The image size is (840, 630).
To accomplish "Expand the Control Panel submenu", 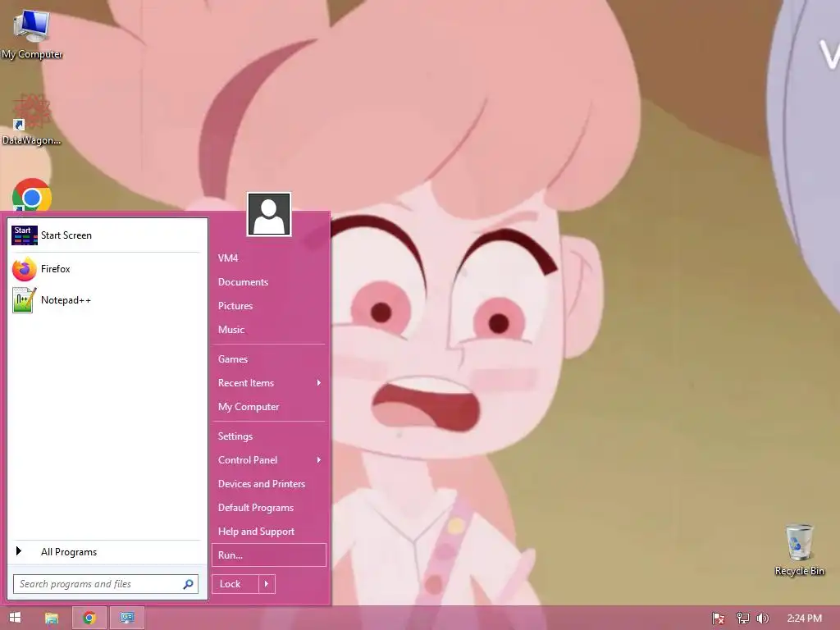I will click(269, 459).
